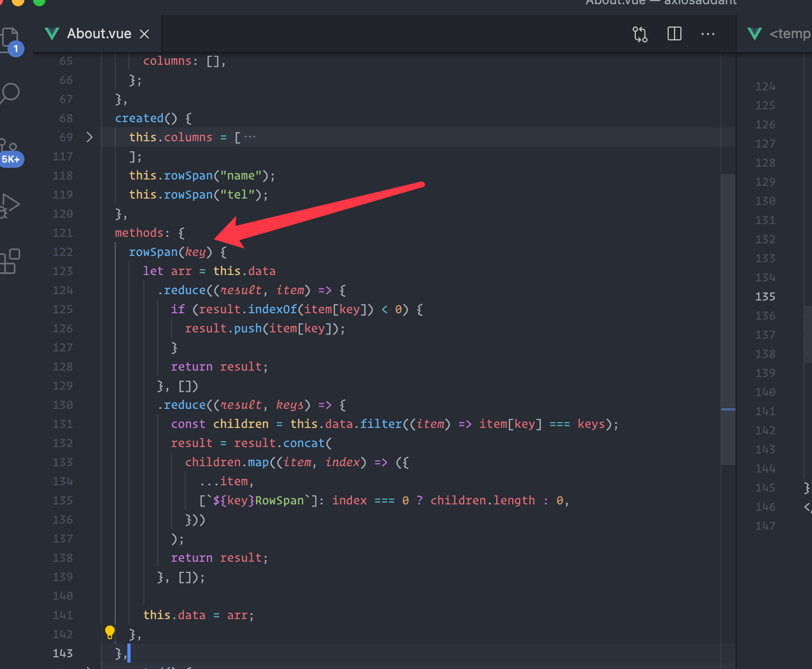This screenshot has height=669, width=812.
Task: Click this.rowSpan("tel") call
Action: 198,195
